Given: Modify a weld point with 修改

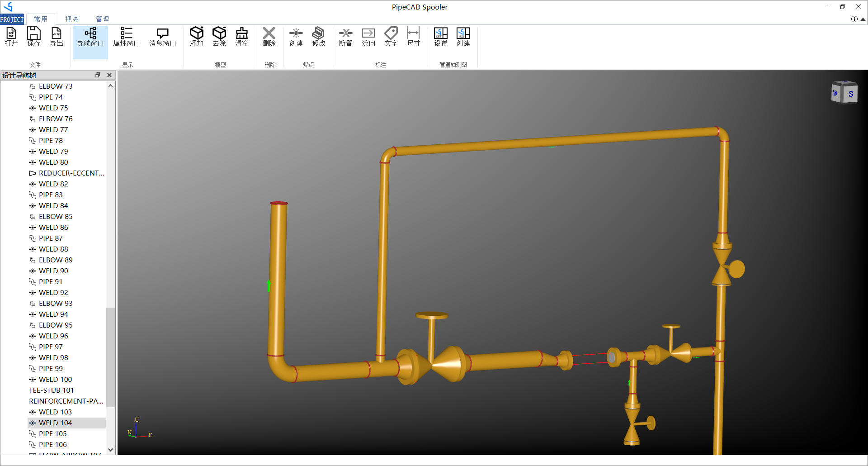Looking at the screenshot, I should coord(319,37).
